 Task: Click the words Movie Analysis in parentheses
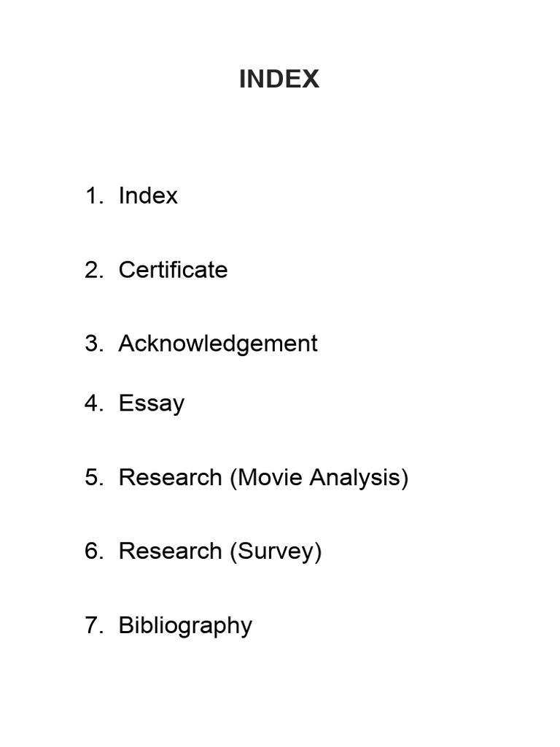pos(323,477)
